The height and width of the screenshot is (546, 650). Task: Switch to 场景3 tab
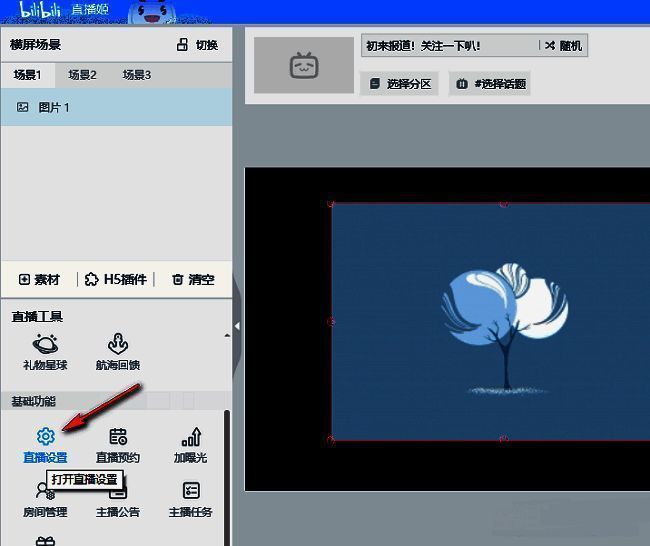tap(136, 75)
